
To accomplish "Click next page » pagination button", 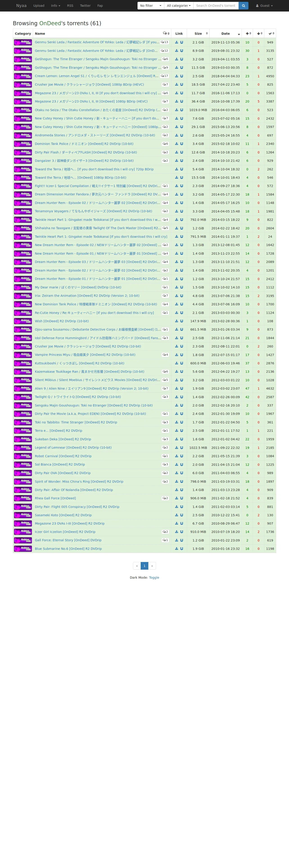I will point(152,566).
